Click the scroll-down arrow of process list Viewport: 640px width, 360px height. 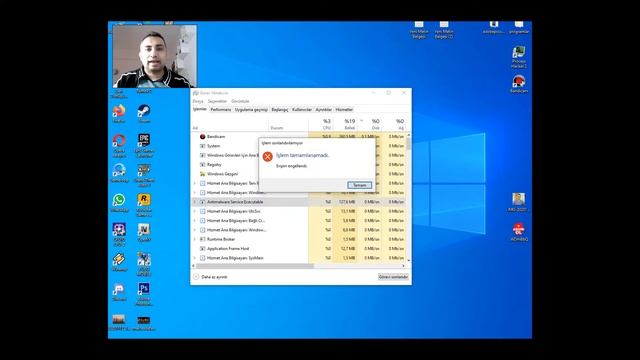tap(409, 260)
